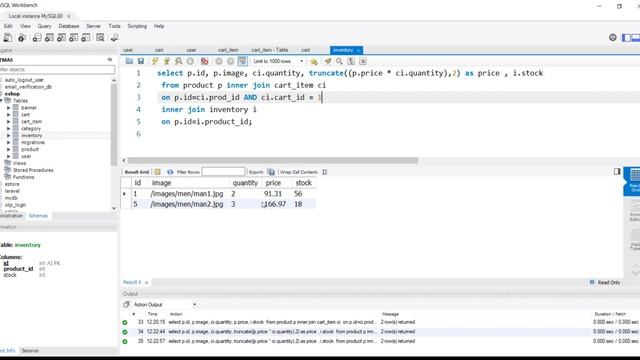Click the commit transaction icon

[x=219, y=61]
